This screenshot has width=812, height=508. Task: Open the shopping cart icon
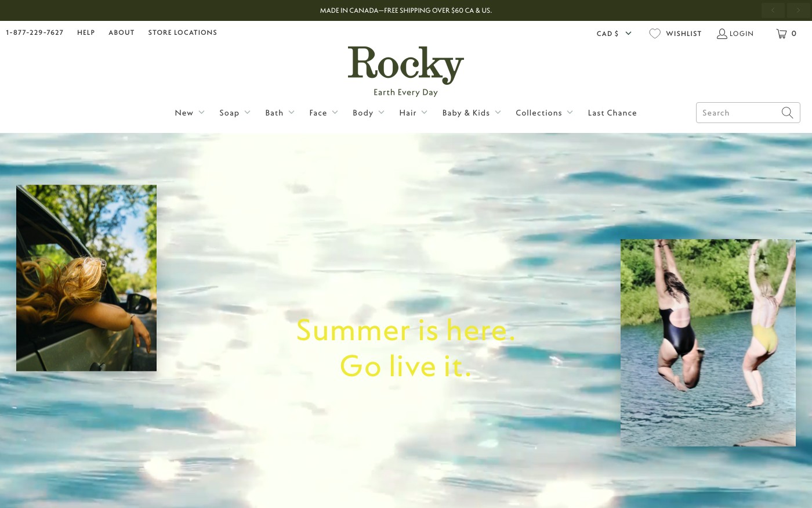tap(781, 34)
